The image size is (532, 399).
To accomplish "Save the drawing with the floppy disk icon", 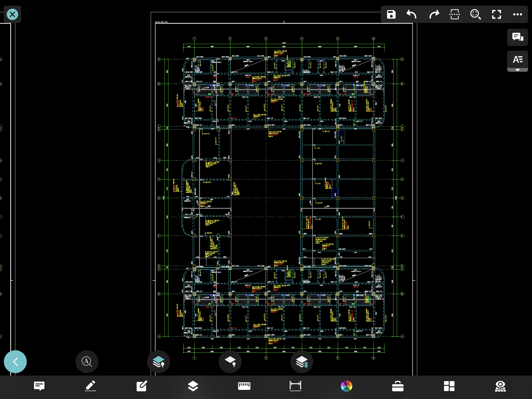I will 391,14.
